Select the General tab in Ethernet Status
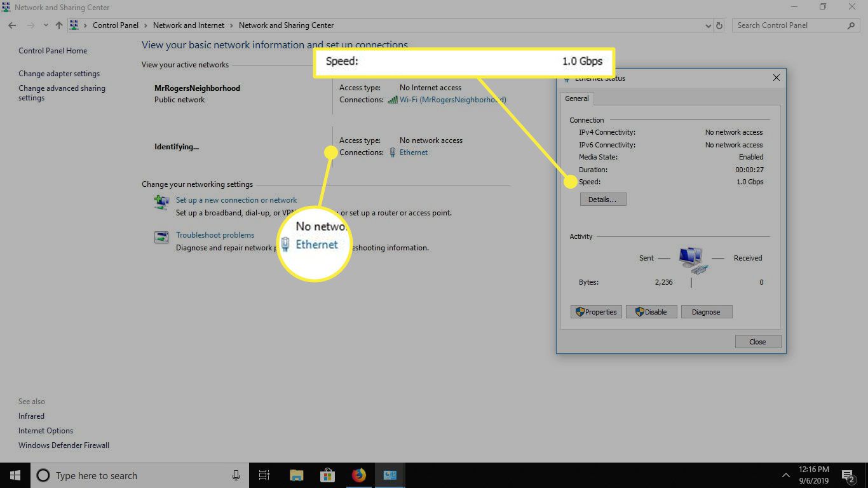The image size is (868, 488). [x=577, y=98]
